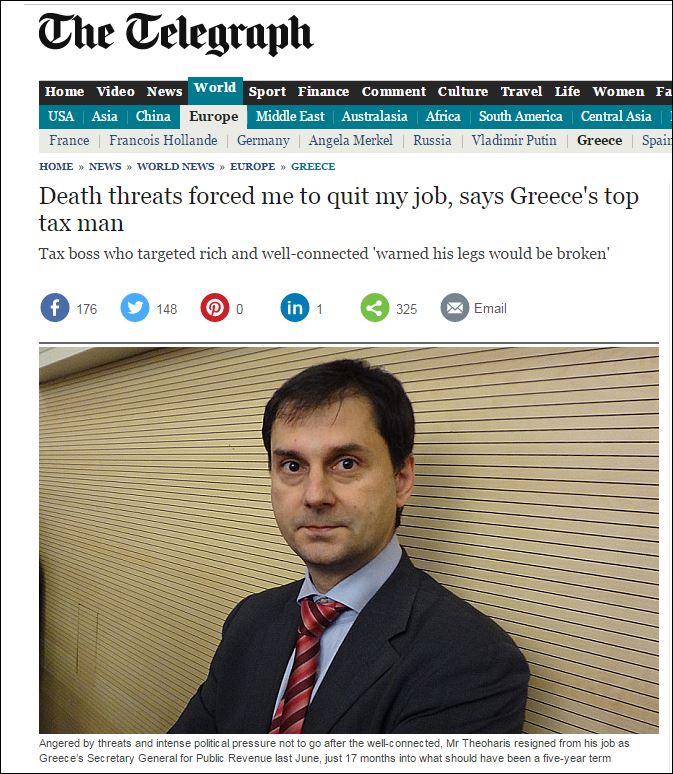
Task: Open the Culture section in navigation
Action: coord(463,92)
